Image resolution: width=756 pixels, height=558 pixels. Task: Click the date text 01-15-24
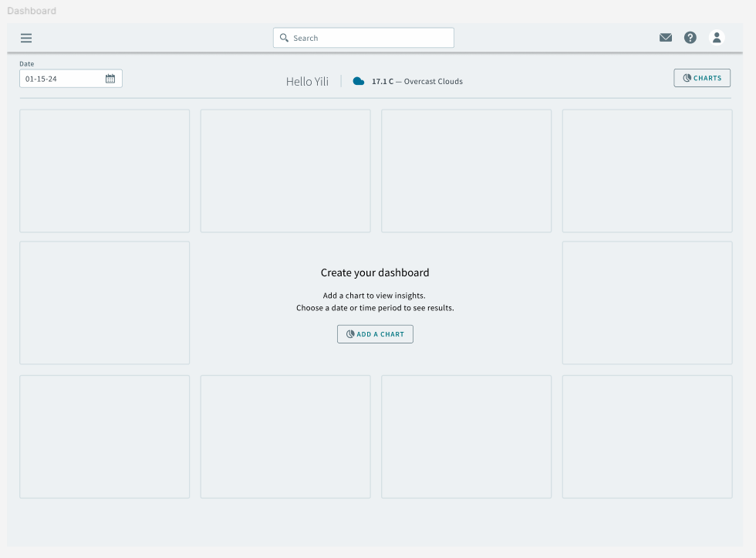pyautogui.click(x=41, y=79)
